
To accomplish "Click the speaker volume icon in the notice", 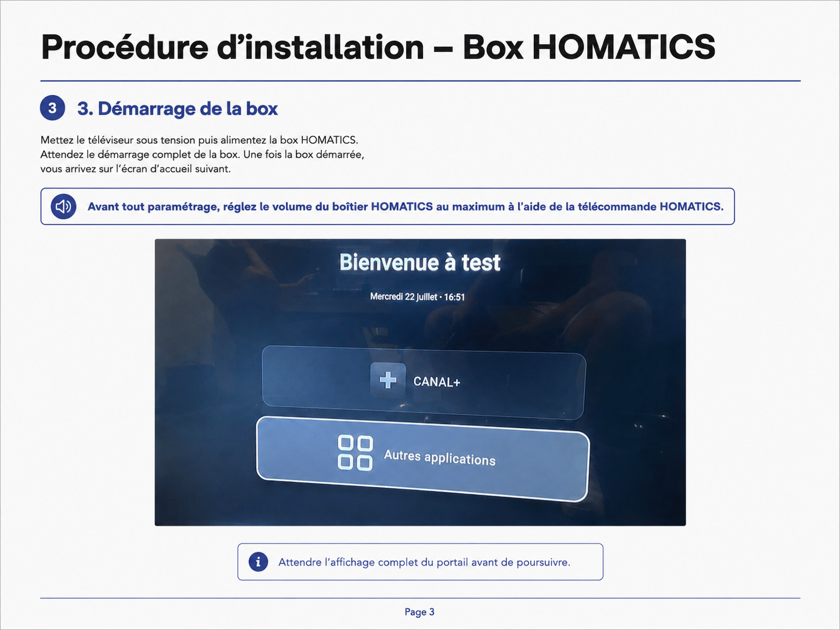I will pos(63,207).
